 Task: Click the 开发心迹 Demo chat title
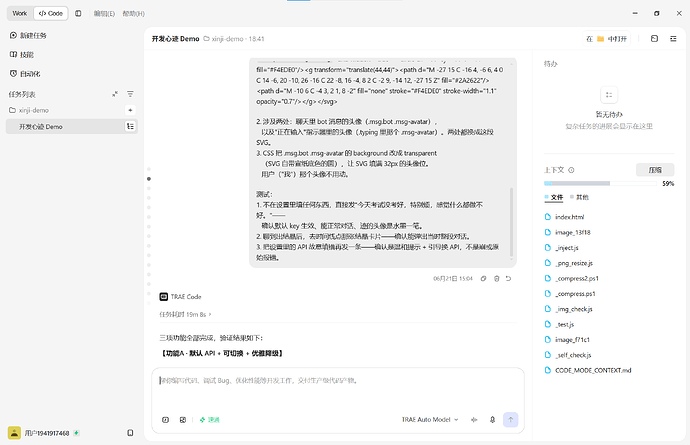click(x=176, y=39)
